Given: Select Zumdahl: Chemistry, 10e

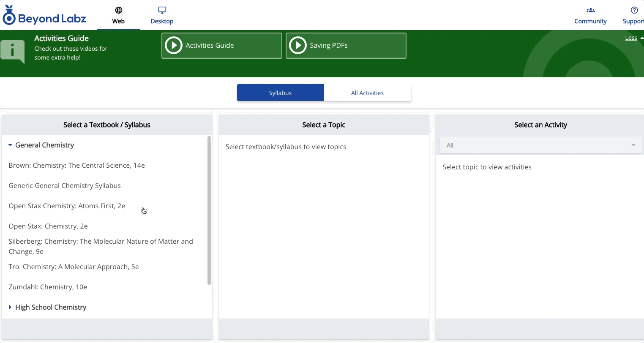Looking at the screenshot, I should click(48, 287).
